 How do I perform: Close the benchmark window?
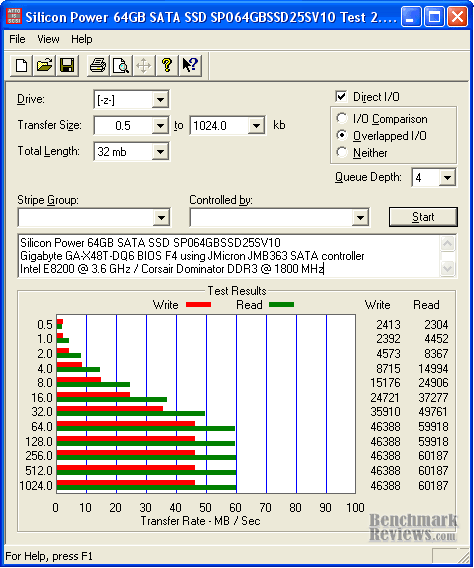tap(457, 16)
